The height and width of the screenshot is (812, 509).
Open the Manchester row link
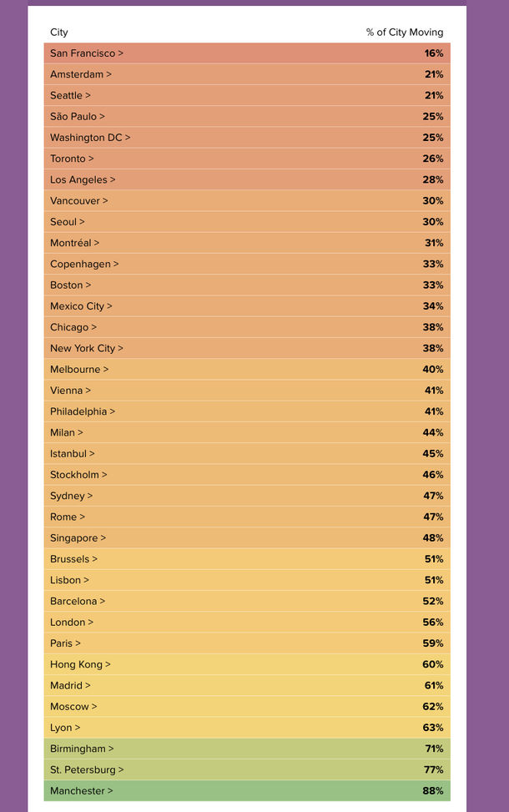coord(81,790)
